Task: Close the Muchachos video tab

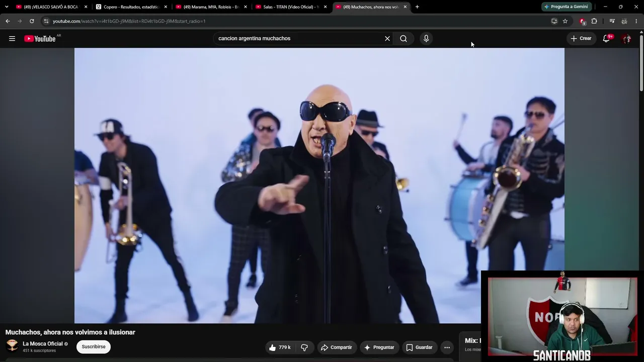Action: (405, 7)
